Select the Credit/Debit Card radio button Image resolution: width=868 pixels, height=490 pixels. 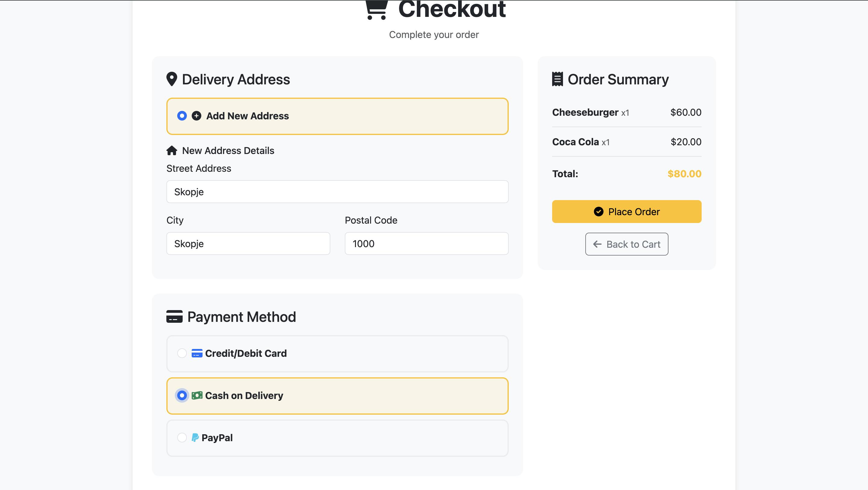182,353
